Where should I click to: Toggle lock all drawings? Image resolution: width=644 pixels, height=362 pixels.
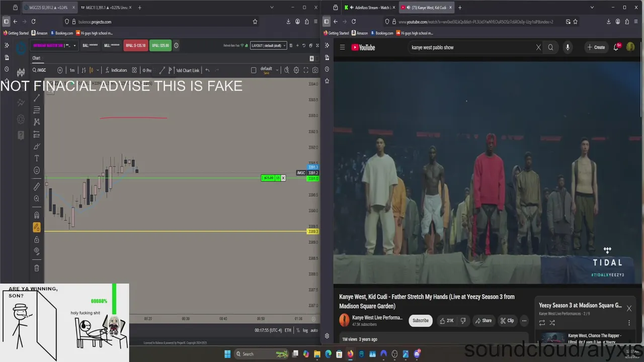(37, 240)
